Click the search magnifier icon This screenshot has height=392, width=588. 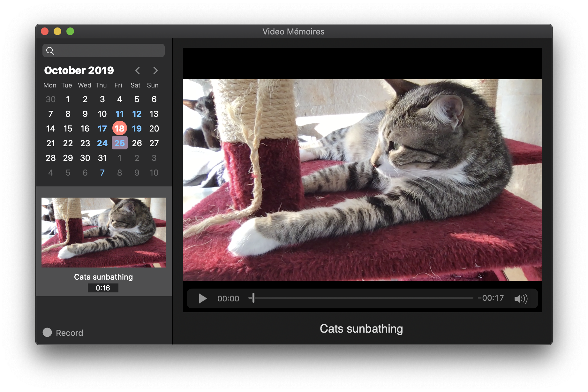click(x=50, y=50)
